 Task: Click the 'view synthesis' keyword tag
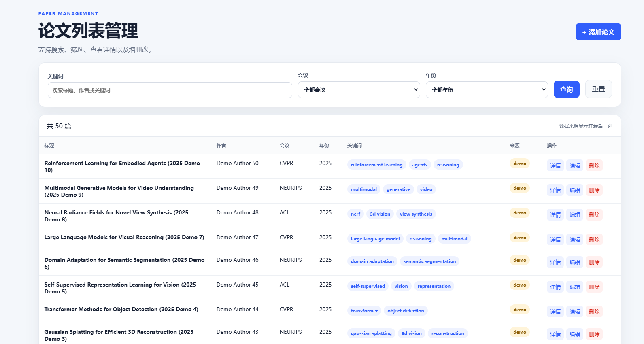pos(416,214)
